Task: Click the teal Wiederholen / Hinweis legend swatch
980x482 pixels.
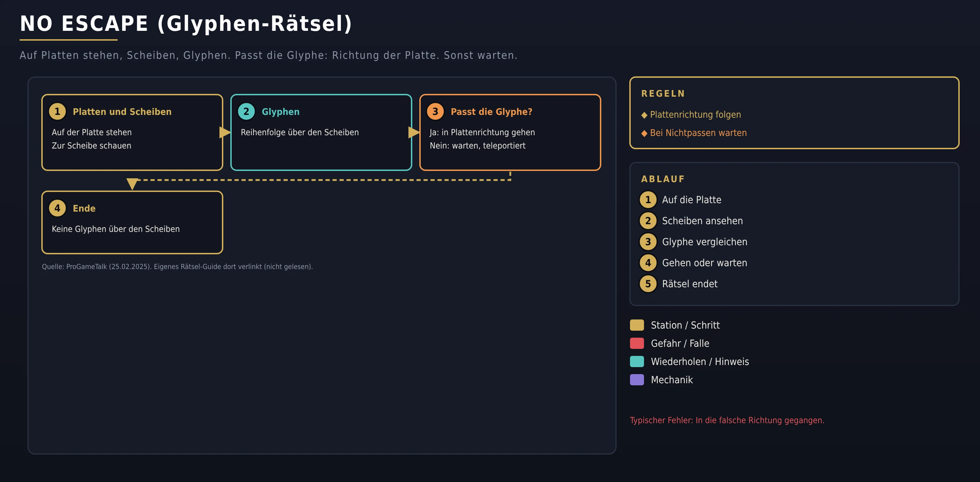Action: pyautogui.click(x=637, y=362)
